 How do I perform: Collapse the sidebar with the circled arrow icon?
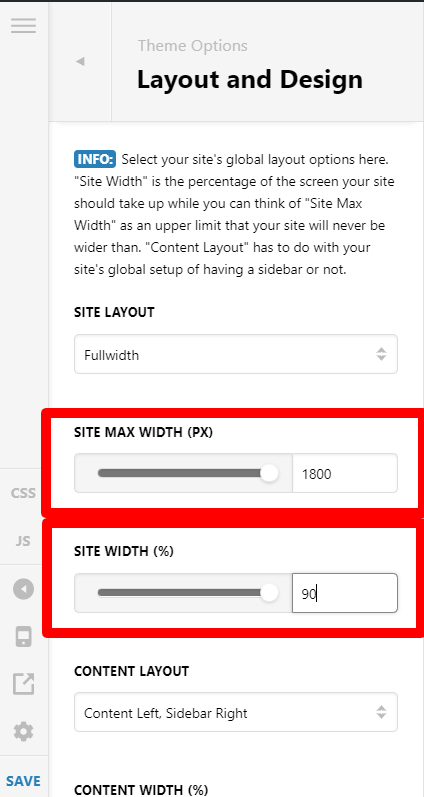coord(23,590)
